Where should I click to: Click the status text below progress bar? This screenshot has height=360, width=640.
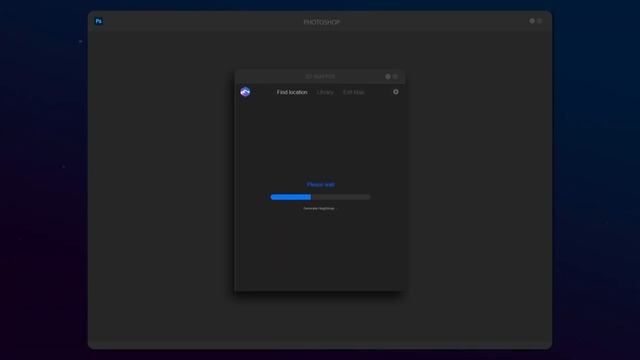[x=319, y=209]
